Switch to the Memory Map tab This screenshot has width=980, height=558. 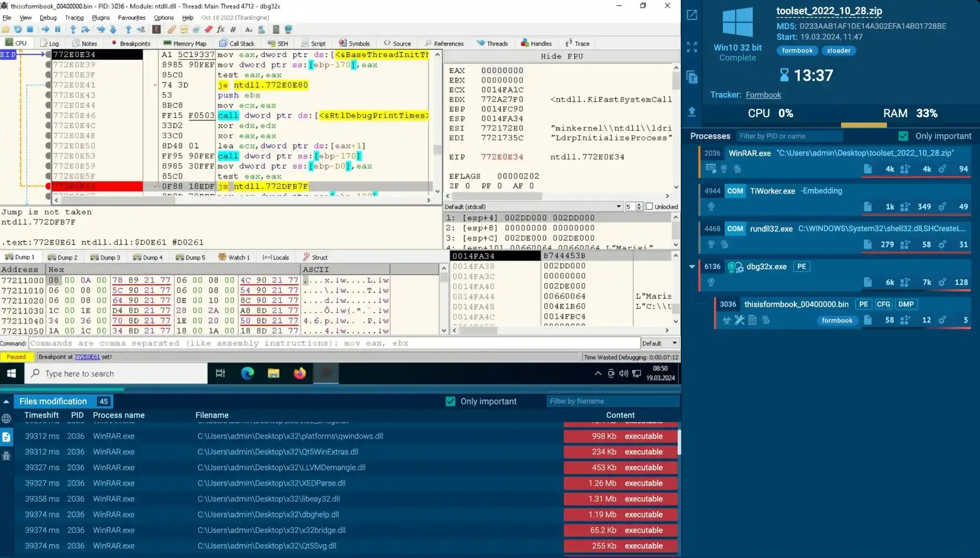point(185,43)
